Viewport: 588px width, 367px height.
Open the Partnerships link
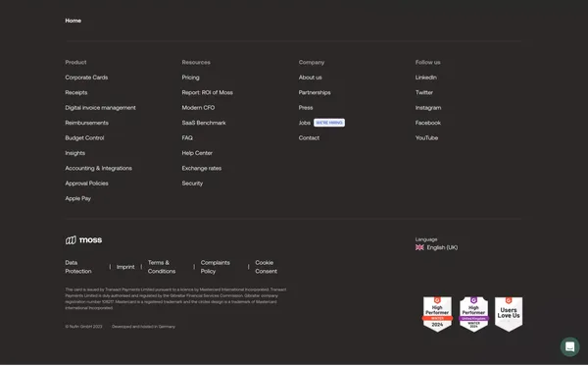point(315,92)
